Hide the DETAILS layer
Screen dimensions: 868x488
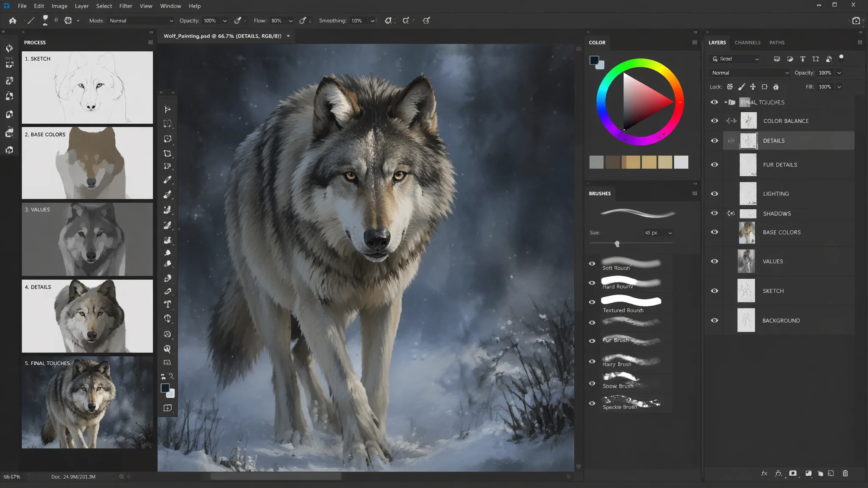pyautogui.click(x=715, y=141)
